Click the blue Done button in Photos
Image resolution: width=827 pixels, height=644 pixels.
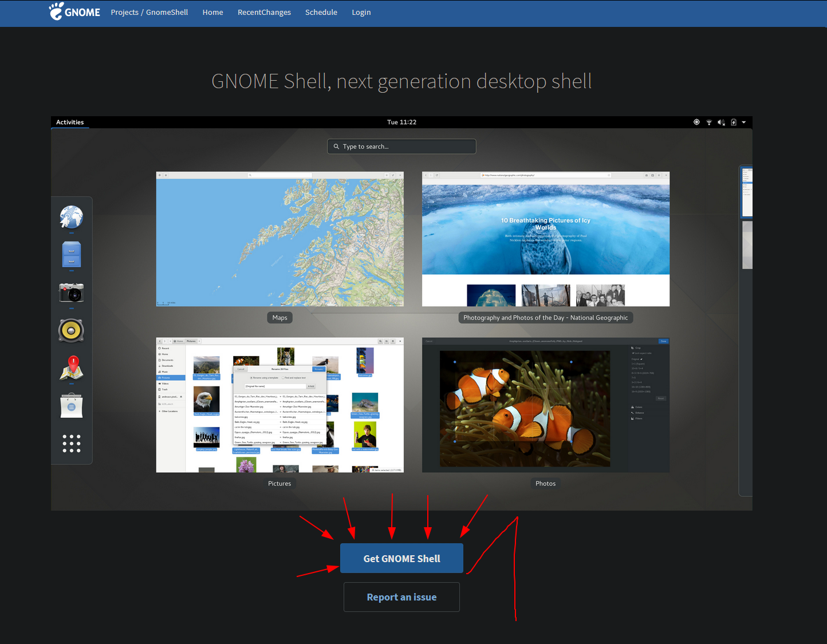pyautogui.click(x=663, y=341)
